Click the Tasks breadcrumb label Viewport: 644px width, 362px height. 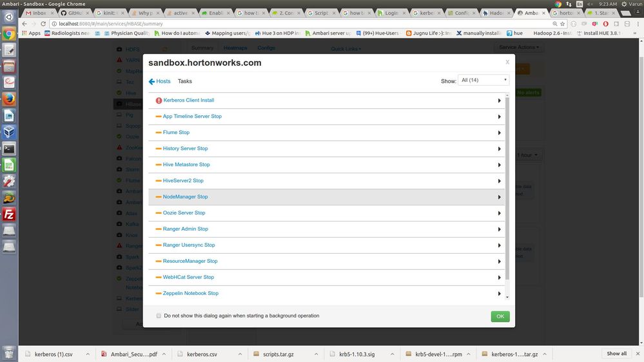185,81
